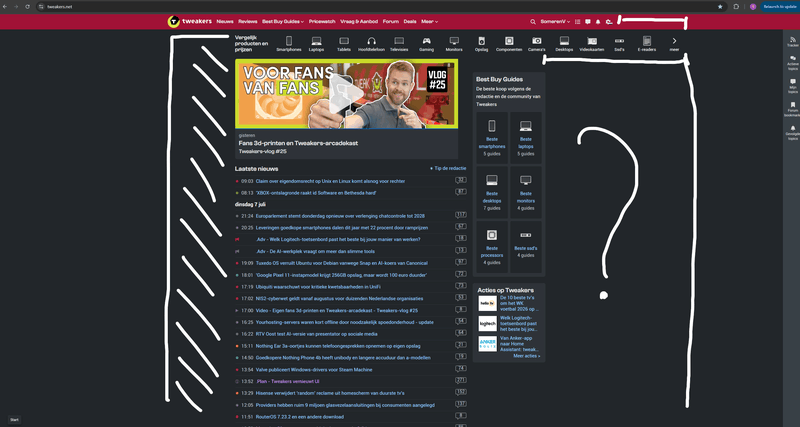Open the Tuxedo OS Ubuntu Debian article
The image size is (800, 427).
[341, 263]
